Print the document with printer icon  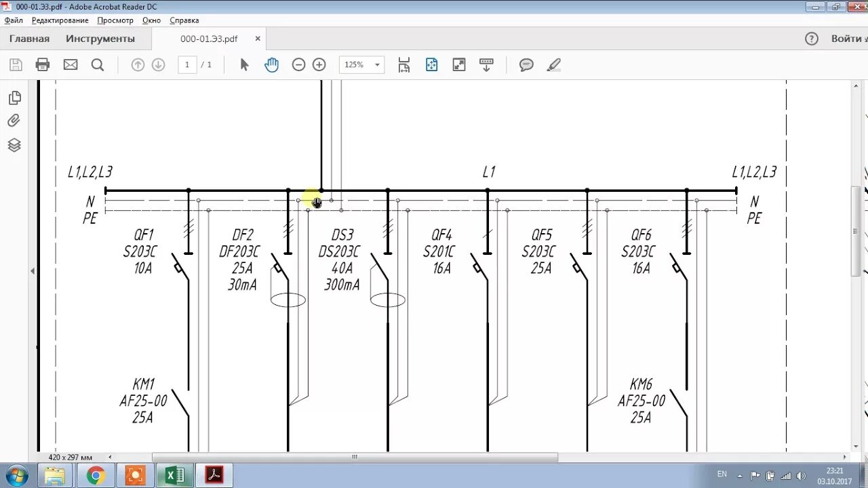(43, 65)
